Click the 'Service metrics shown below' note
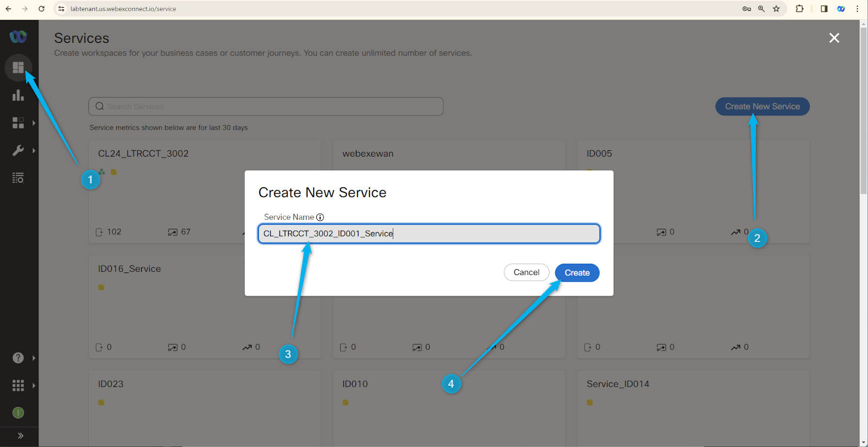The height and width of the screenshot is (447, 868). pos(168,127)
